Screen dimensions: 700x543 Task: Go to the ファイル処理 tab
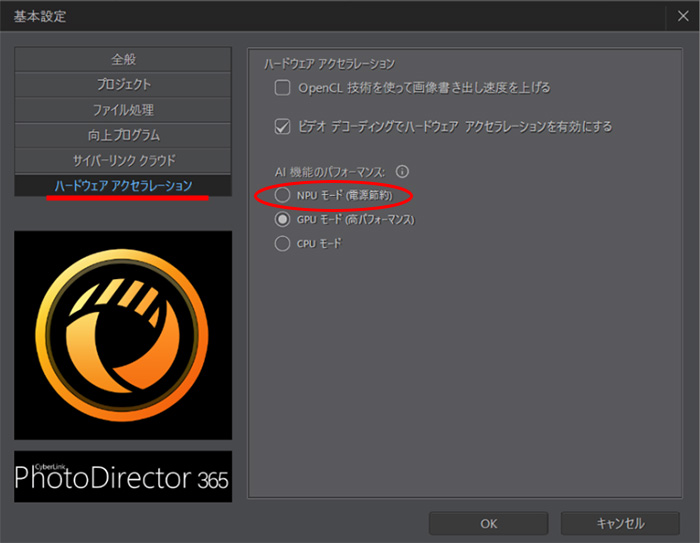[123, 110]
